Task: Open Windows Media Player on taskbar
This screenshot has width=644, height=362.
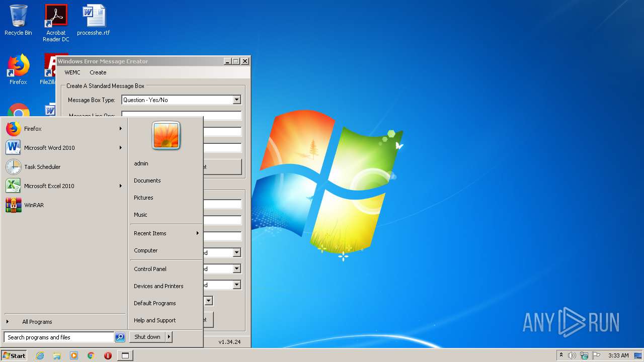Action: [x=74, y=355]
